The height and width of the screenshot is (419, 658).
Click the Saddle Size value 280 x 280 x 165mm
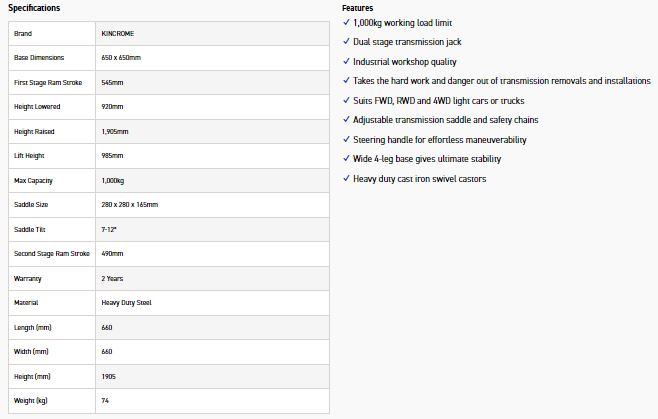(x=130, y=204)
